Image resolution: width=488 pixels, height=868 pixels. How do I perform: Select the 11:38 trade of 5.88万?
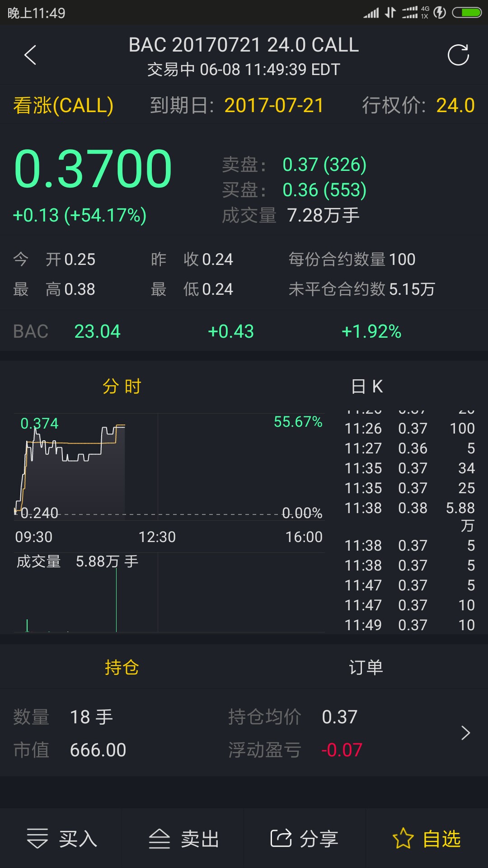409,508
